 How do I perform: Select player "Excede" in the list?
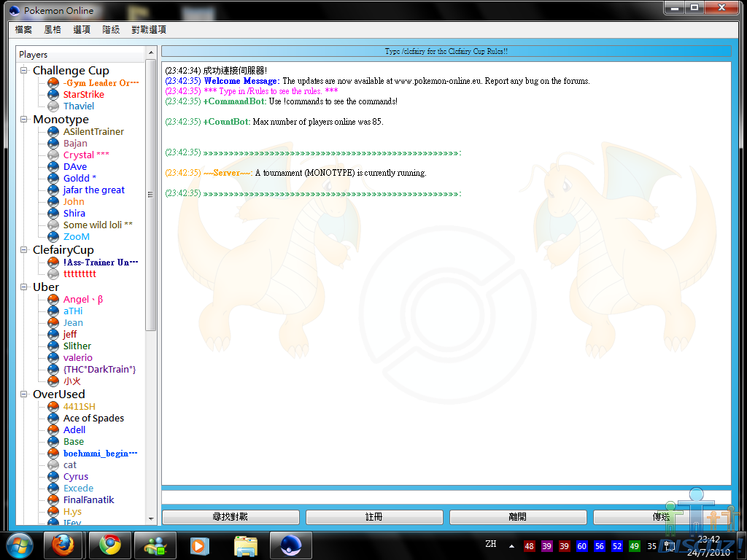point(78,488)
